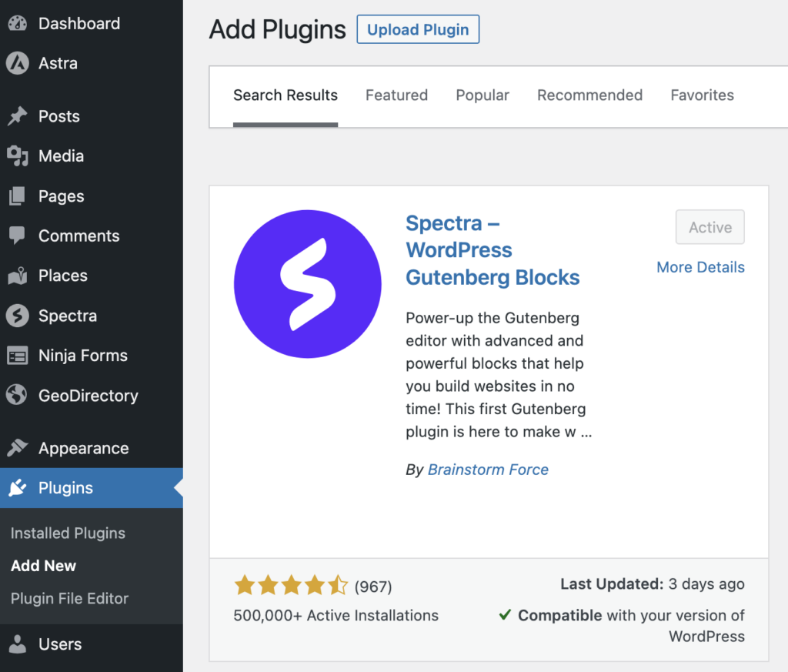Visit the Brainstorm Force author link

point(488,470)
